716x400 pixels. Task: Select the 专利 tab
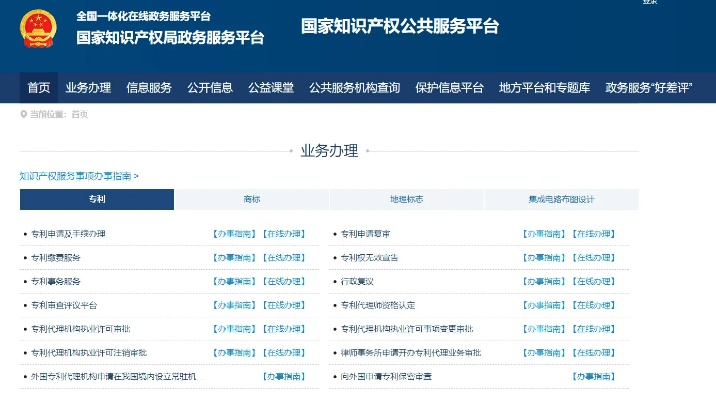coord(97,199)
